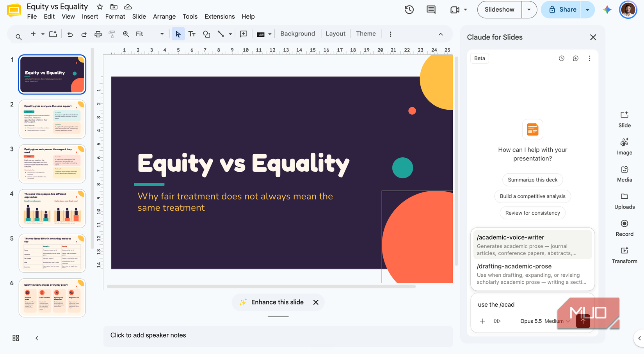Select the paint format tool

(x=112, y=34)
